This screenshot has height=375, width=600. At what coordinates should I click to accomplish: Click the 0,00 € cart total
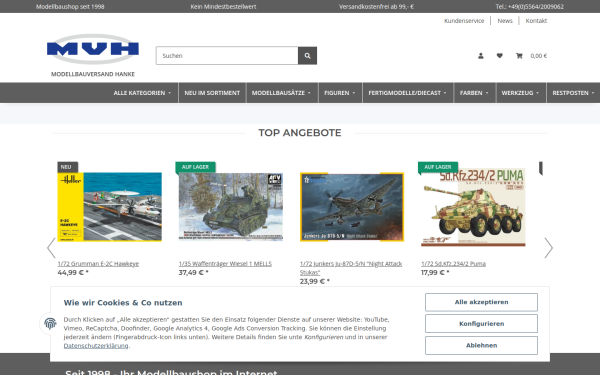[538, 56]
